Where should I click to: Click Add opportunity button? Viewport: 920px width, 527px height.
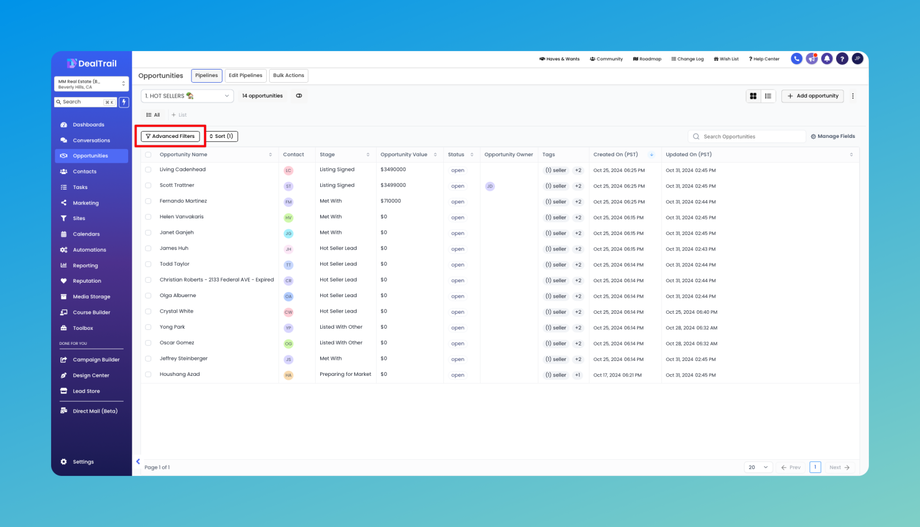813,96
